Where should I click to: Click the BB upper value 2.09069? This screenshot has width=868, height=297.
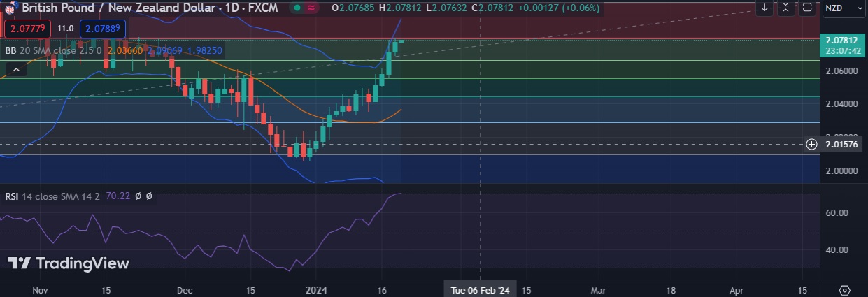165,50
